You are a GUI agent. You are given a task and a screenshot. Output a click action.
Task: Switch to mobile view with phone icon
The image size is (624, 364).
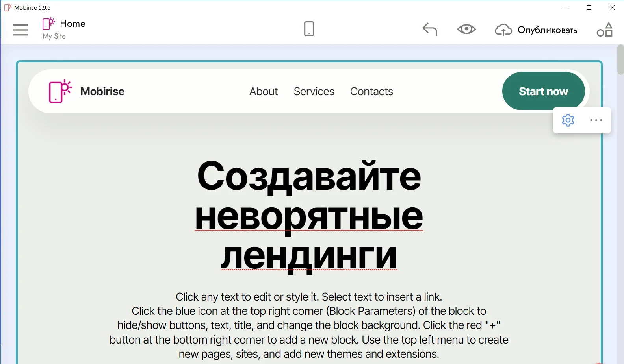pos(309,29)
